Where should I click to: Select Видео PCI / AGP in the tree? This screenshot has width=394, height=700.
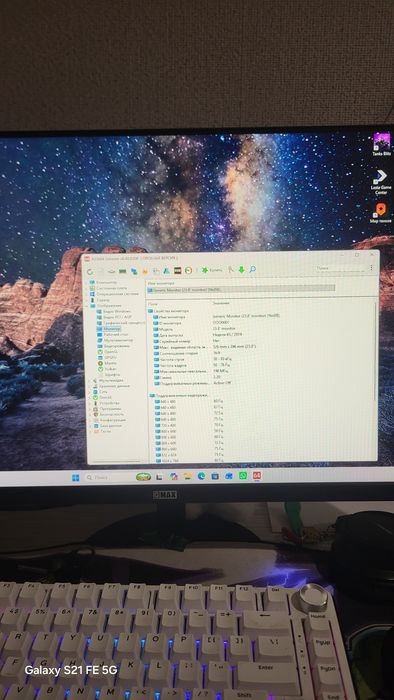(114, 317)
